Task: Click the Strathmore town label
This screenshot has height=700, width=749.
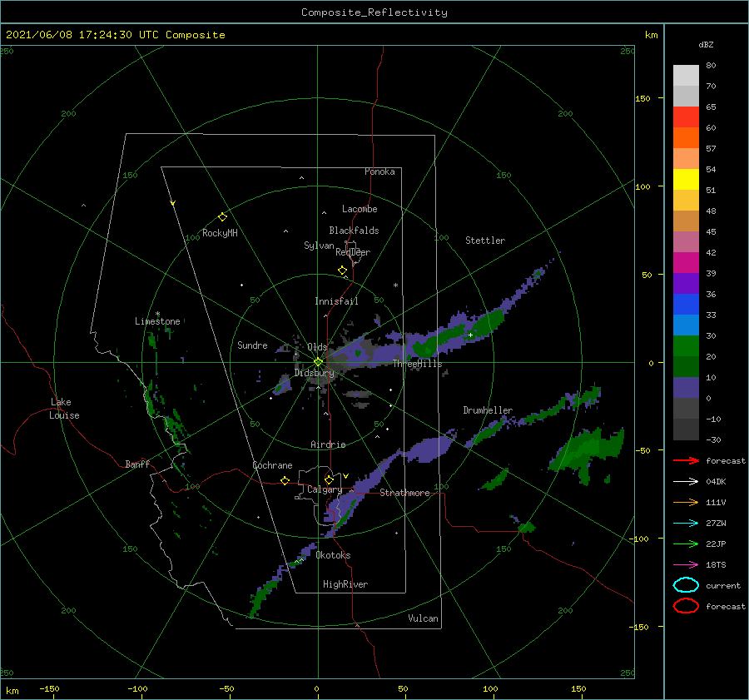Action: (404, 493)
